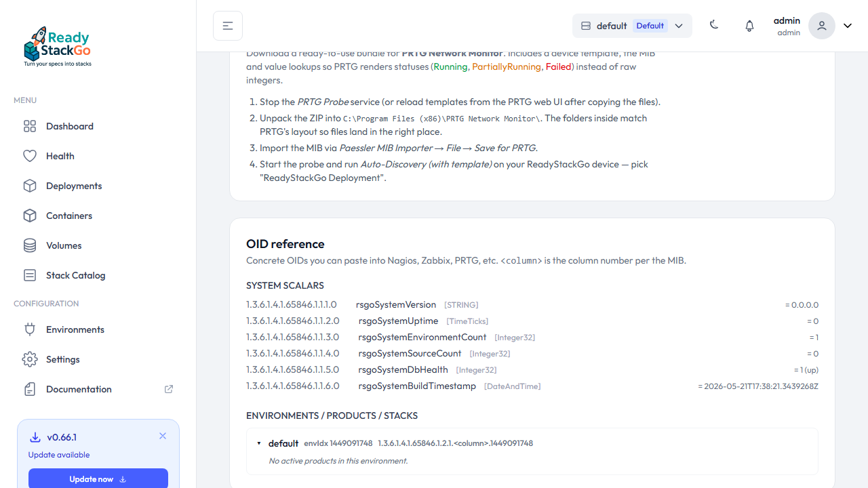The width and height of the screenshot is (868, 488).
Task: Open the Settings page
Action: pos(98,359)
